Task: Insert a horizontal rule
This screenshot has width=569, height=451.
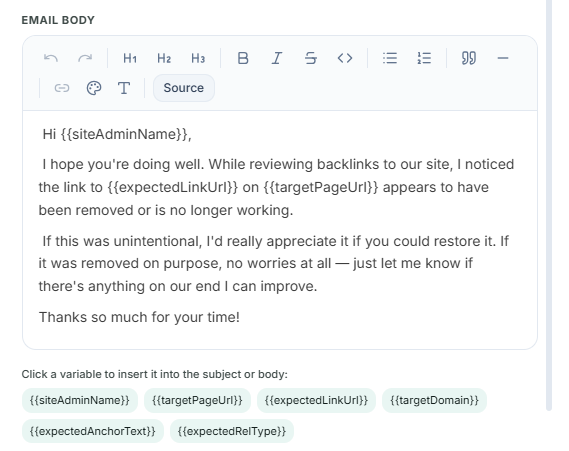Action: 503,58
